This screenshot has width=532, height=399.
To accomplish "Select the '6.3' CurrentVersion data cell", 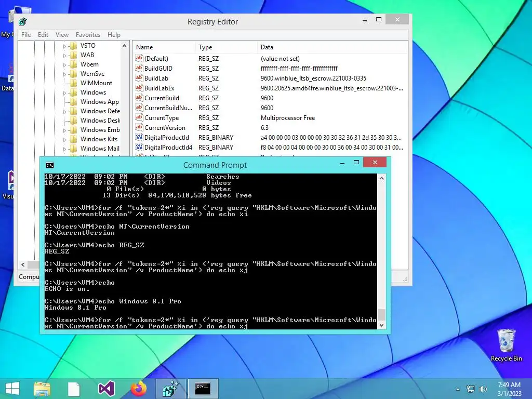I will pos(264,128).
